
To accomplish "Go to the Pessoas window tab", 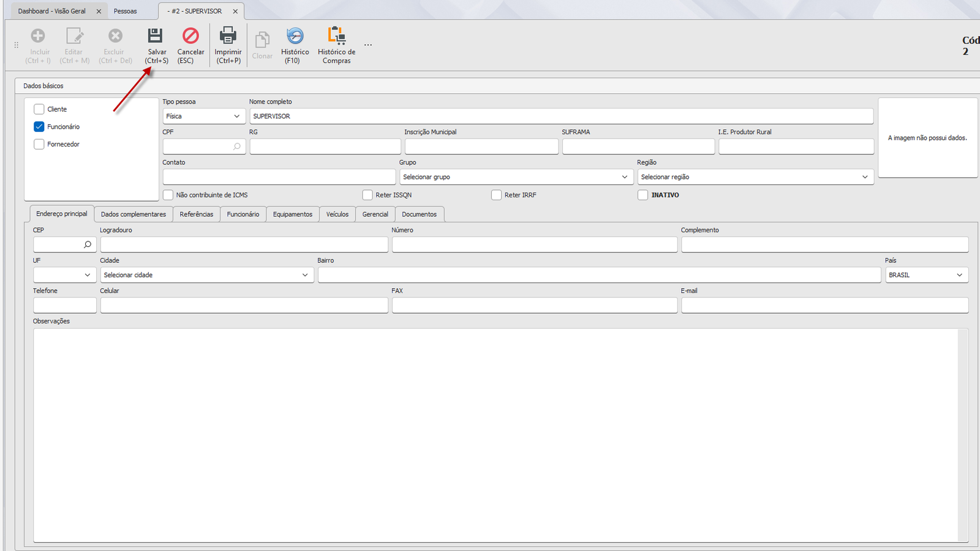I will point(126,11).
